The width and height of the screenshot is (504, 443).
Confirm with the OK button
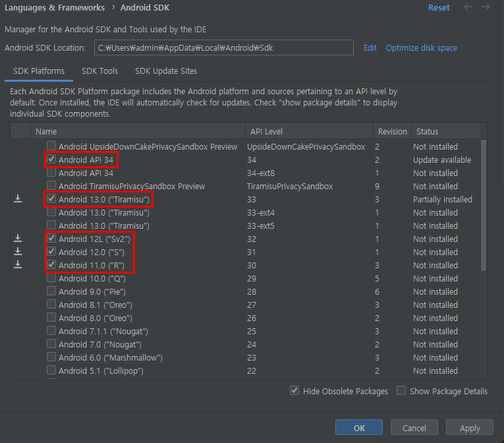[x=359, y=428]
